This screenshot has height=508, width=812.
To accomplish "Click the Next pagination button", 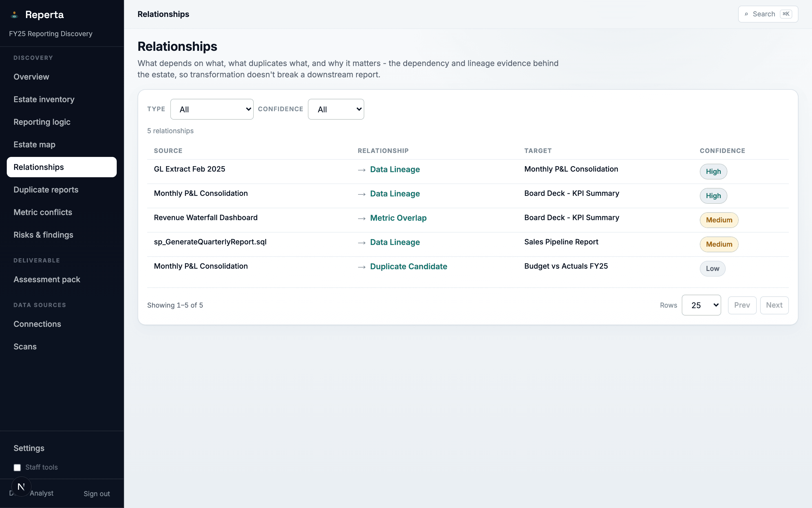I will click(x=774, y=305).
